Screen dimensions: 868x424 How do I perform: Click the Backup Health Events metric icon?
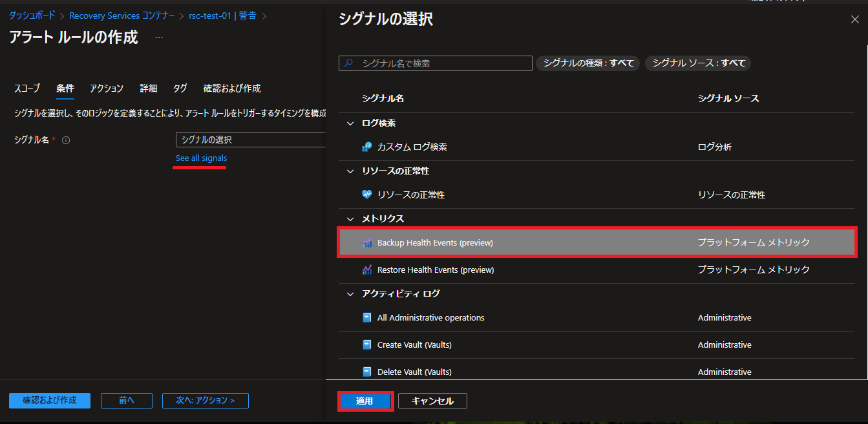(x=367, y=243)
